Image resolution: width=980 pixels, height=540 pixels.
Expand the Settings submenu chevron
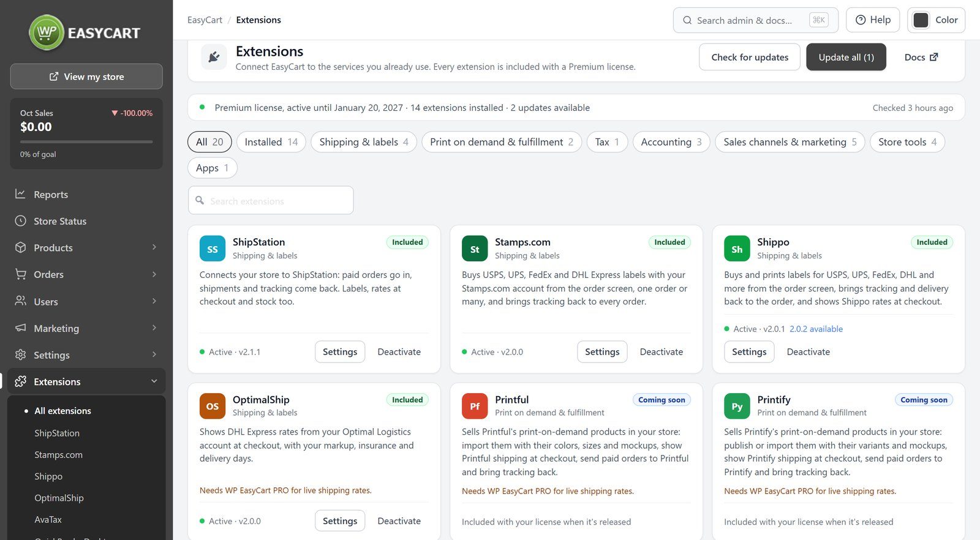(154, 354)
